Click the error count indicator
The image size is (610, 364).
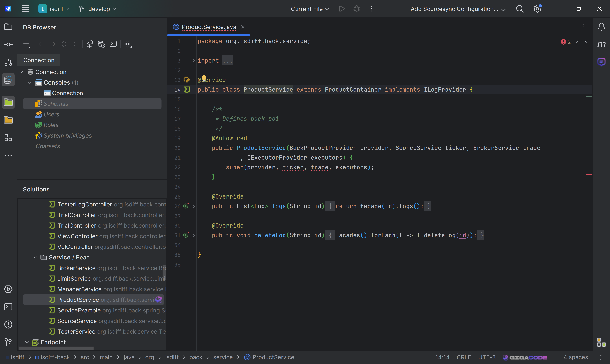(x=566, y=42)
